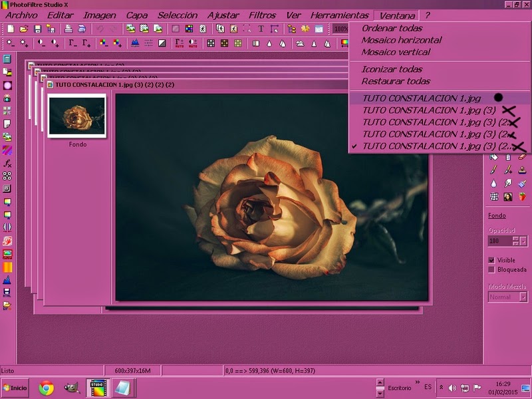Viewport: 532px width, 399px height.
Task: Click the blue histogram levels icon
Action: click(x=135, y=43)
